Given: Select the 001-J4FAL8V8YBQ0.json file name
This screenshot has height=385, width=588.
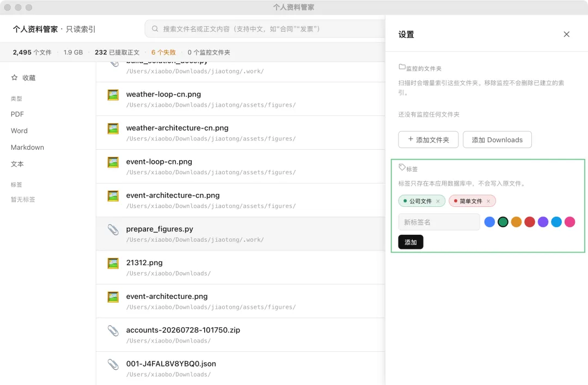Looking at the screenshot, I should (171, 364).
